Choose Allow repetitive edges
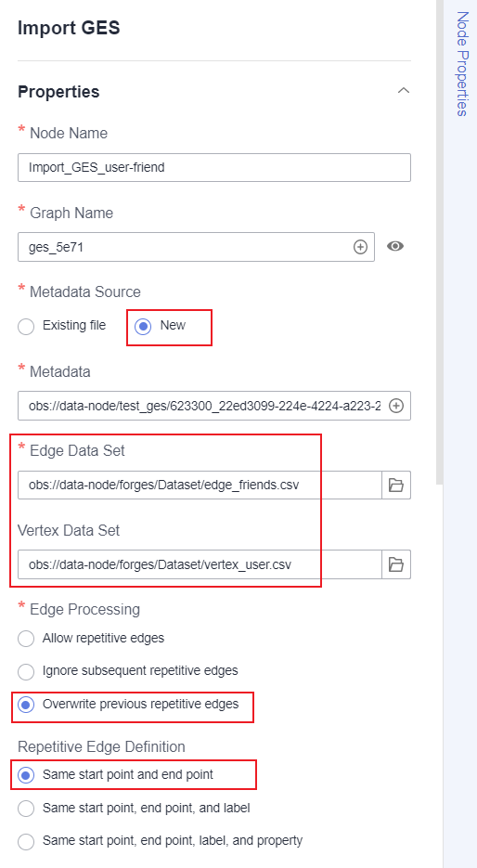This screenshot has width=477, height=868. click(26, 639)
